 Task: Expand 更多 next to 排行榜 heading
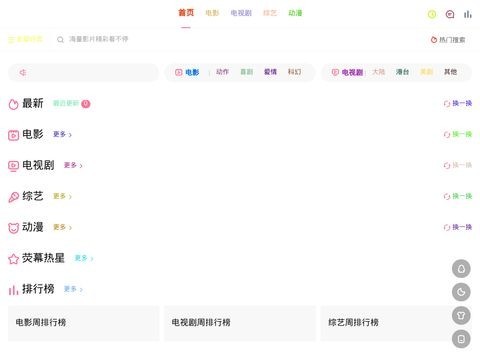pos(73,289)
